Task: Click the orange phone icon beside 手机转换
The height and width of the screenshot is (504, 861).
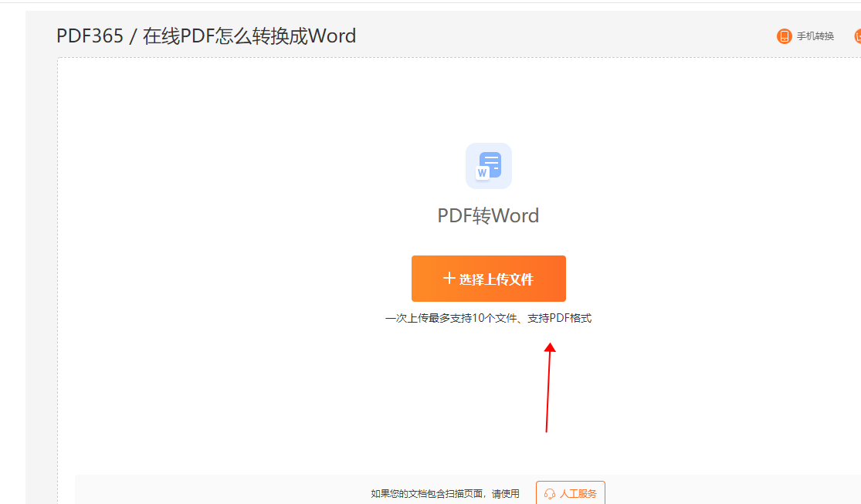Action: [784, 36]
